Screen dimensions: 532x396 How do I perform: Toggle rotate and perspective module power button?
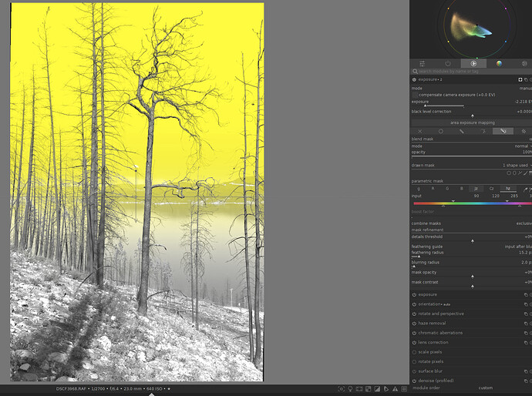(414, 314)
